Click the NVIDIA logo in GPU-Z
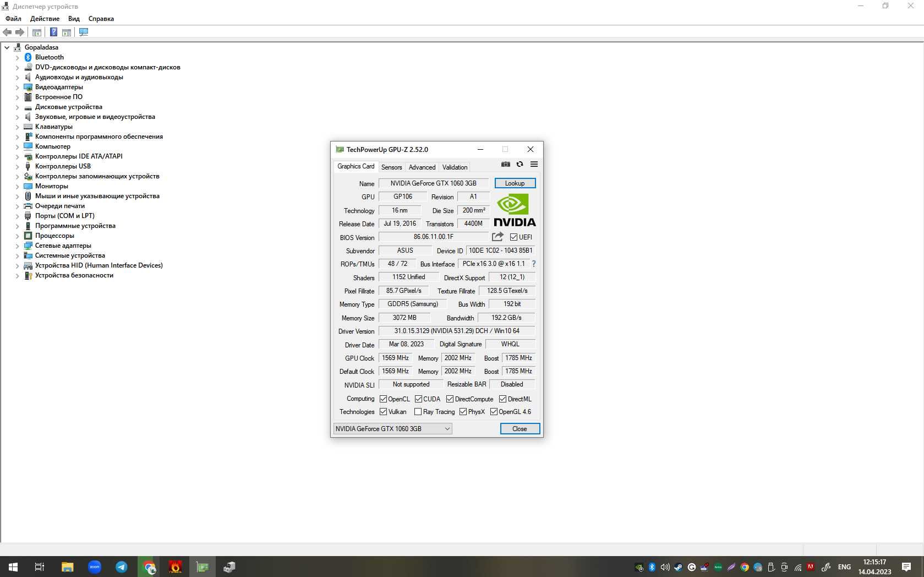The image size is (924, 577). point(515,210)
